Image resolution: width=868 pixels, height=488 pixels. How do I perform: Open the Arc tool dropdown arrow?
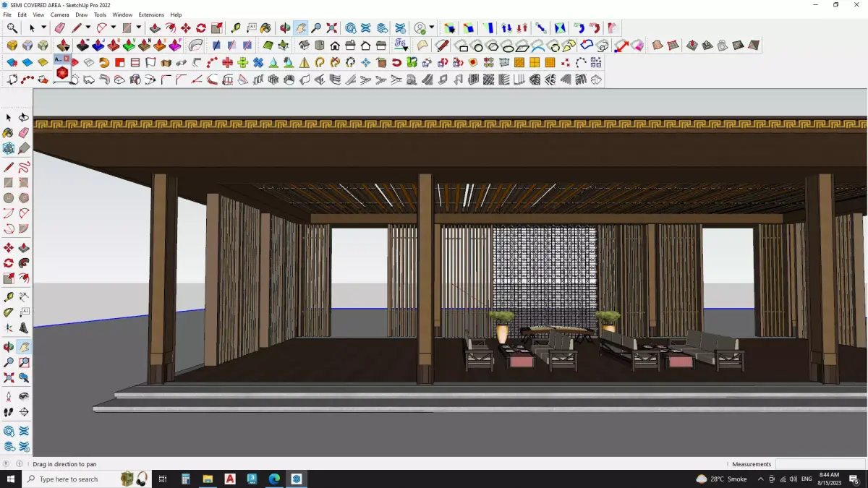[114, 27]
